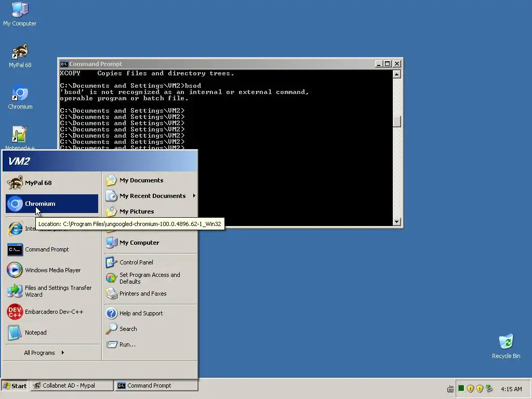This screenshot has width=532, height=399.
Task: Click the tray keyboard icon
Action: click(450, 389)
